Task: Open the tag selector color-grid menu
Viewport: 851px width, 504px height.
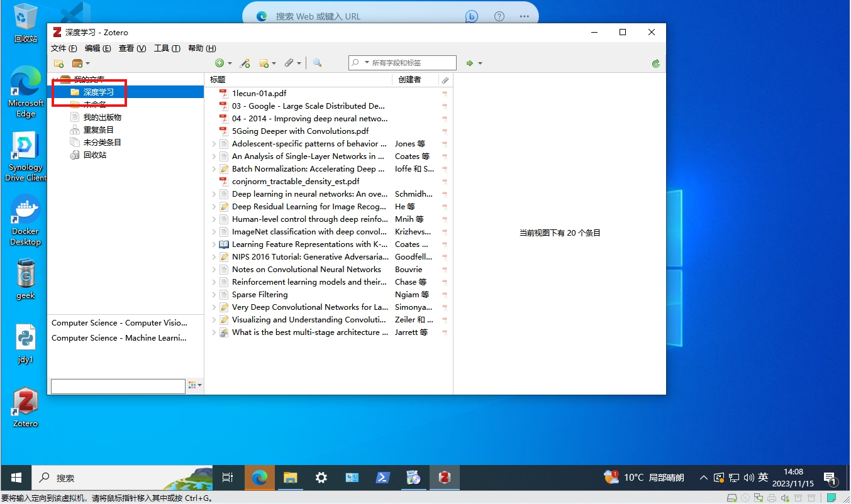Action: [x=194, y=385]
